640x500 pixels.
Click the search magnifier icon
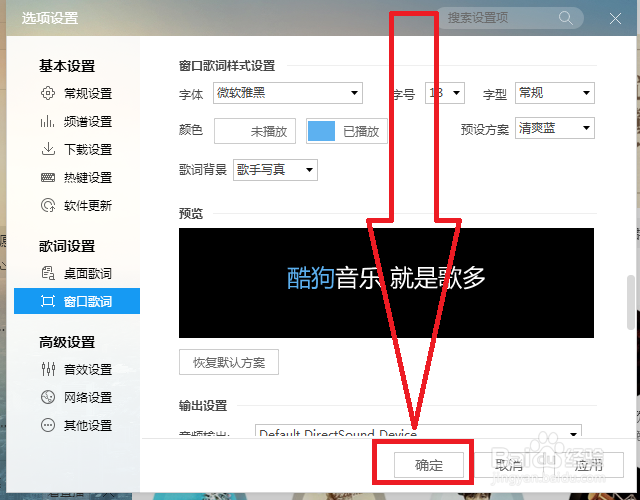(566, 18)
